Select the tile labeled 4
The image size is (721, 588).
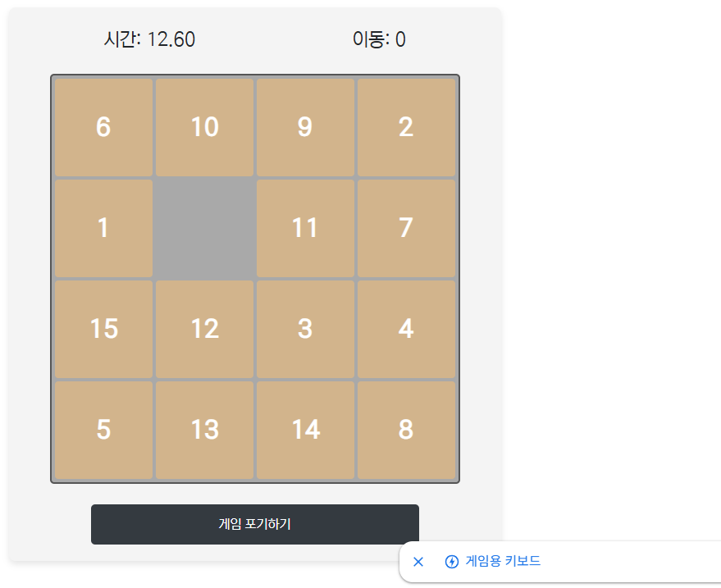click(x=406, y=329)
